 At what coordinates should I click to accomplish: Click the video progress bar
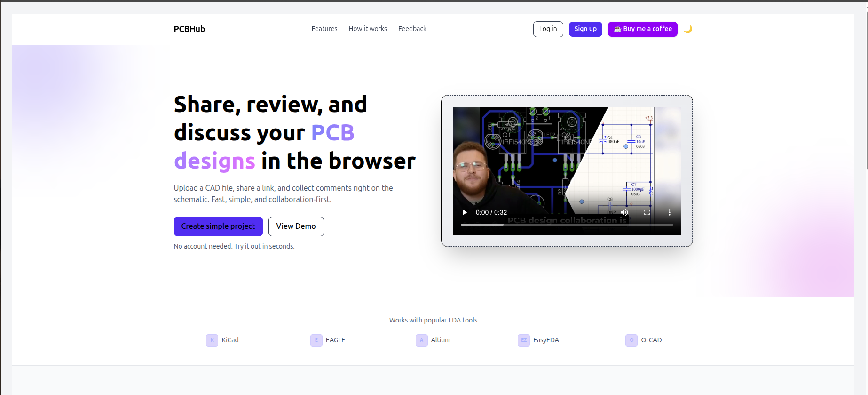tap(567, 225)
